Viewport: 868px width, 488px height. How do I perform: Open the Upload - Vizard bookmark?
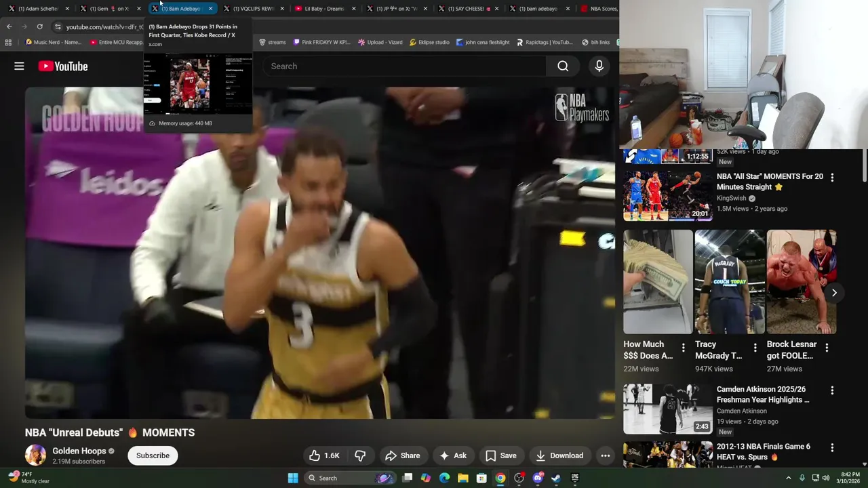pyautogui.click(x=380, y=42)
